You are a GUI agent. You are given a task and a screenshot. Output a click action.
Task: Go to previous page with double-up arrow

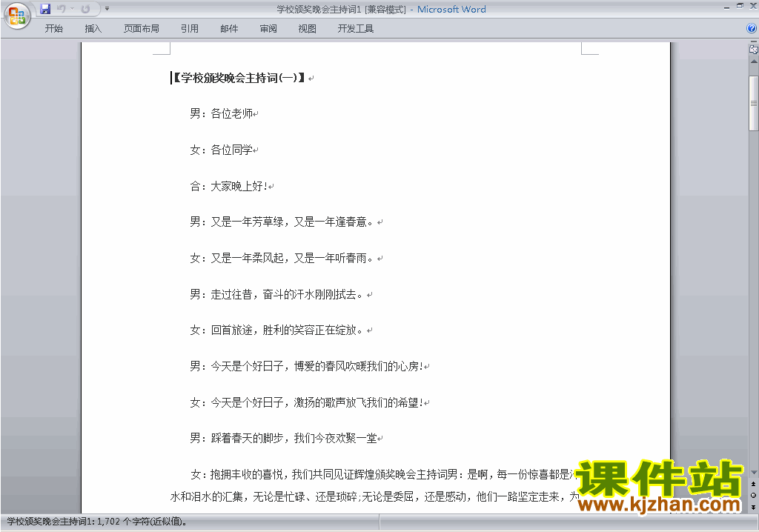[x=753, y=484]
